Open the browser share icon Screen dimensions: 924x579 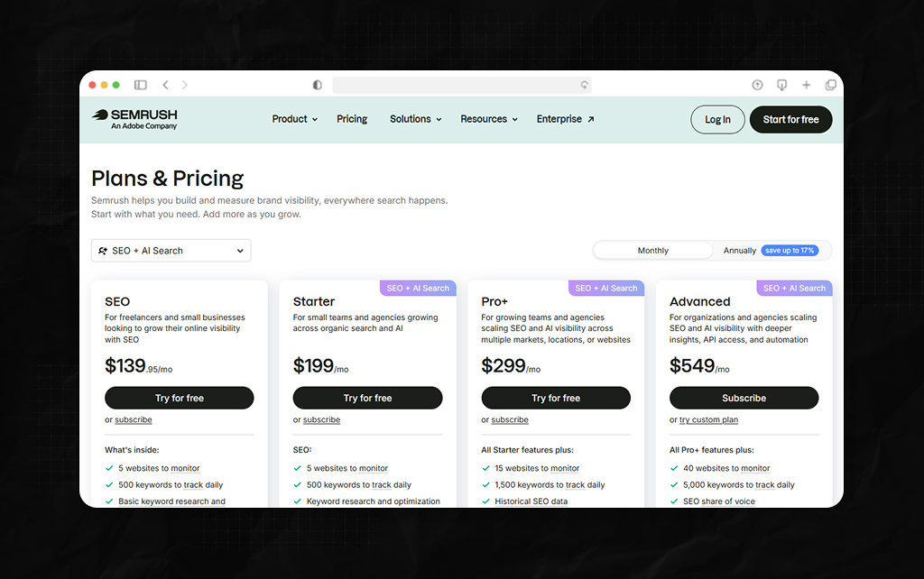point(757,85)
